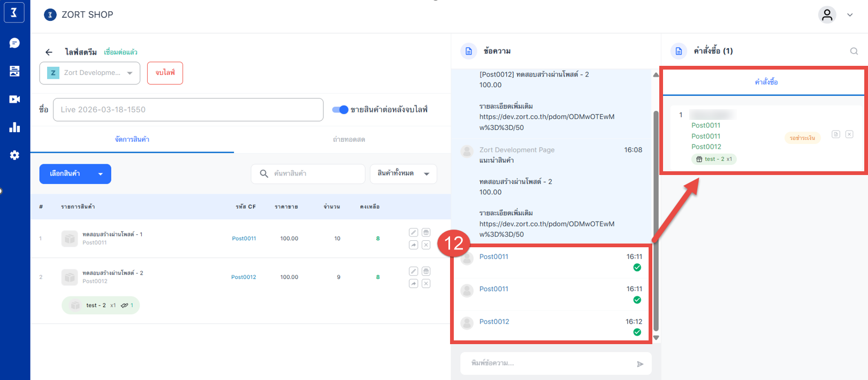Click the search icon in orders panel

[x=854, y=51]
